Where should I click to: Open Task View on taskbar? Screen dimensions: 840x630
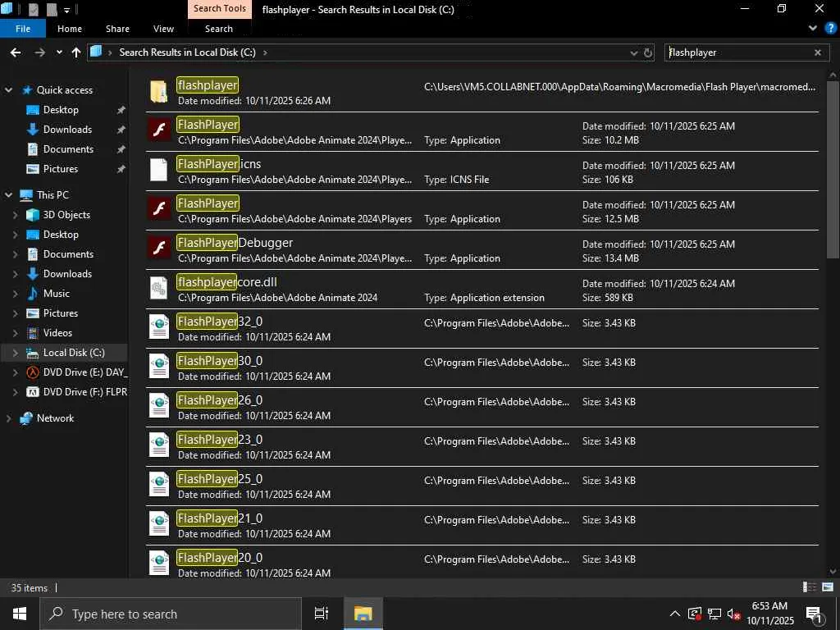tap(322, 614)
